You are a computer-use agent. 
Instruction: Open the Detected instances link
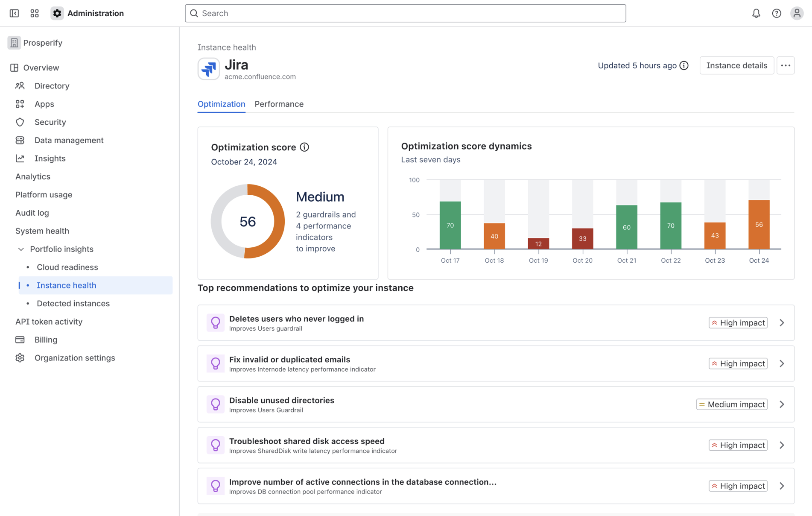pos(73,303)
